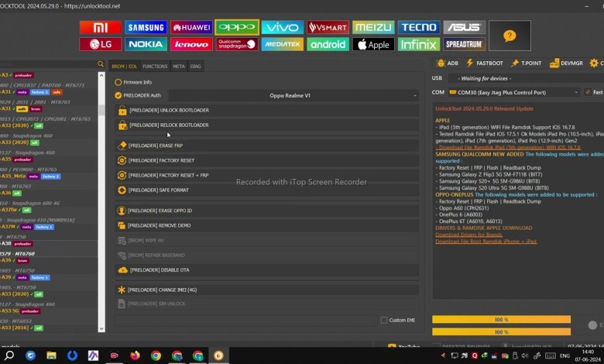Open Firefox from the Windows taskbar
This screenshot has width=604, height=364.
tap(135, 355)
